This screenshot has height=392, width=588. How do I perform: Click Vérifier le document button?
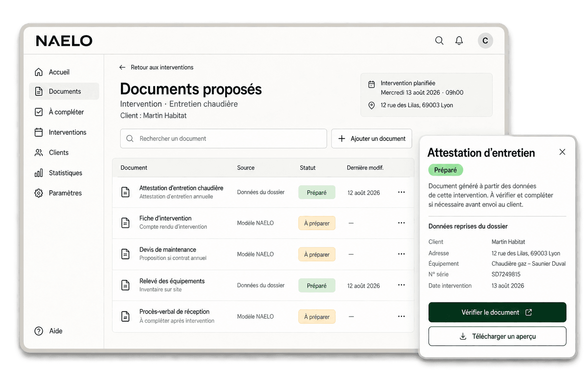pos(497,312)
